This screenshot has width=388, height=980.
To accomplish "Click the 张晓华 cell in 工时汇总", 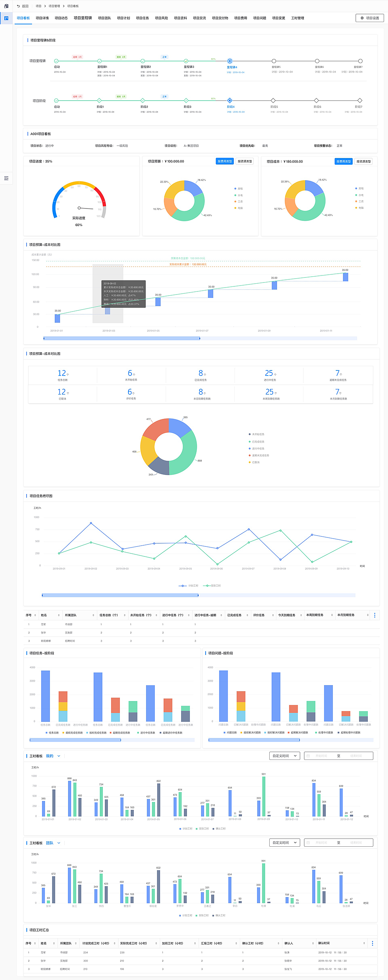I will click(x=288, y=961).
